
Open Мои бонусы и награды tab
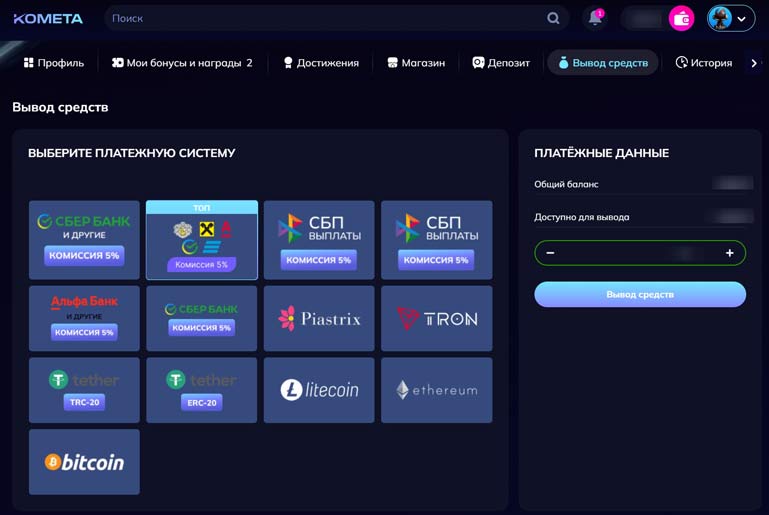pyautogui.click(x=181, y=63)
